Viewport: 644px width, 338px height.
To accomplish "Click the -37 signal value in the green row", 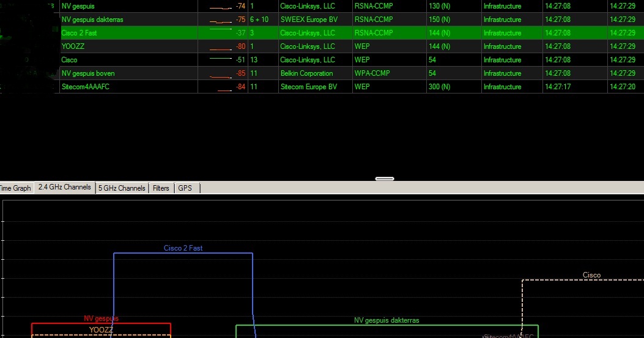I will click(x=241, y=33).
